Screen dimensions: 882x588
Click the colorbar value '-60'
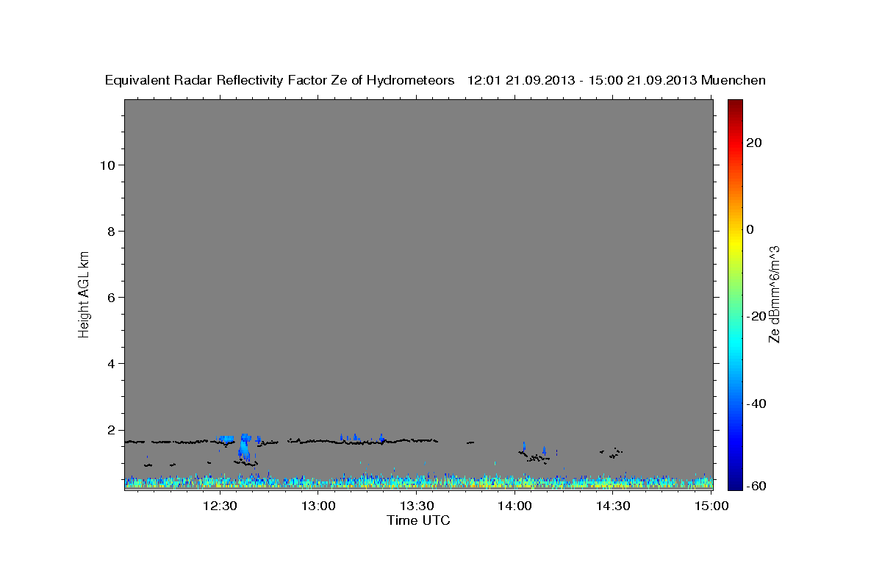click(x=756, y=486)
